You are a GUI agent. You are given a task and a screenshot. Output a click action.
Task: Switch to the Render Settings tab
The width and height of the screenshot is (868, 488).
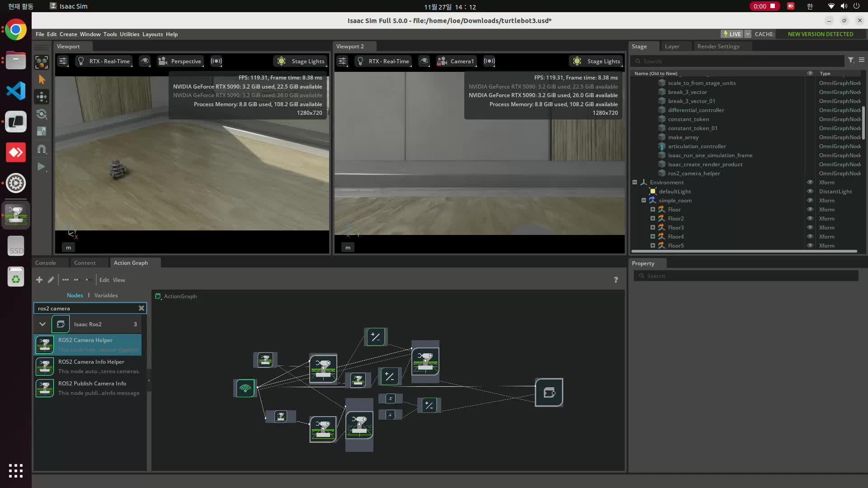(718, 47)
